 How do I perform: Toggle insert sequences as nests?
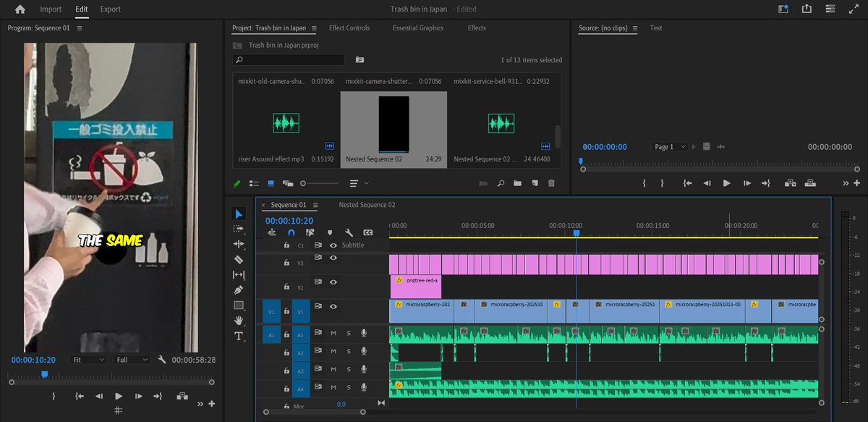[272, 232]
